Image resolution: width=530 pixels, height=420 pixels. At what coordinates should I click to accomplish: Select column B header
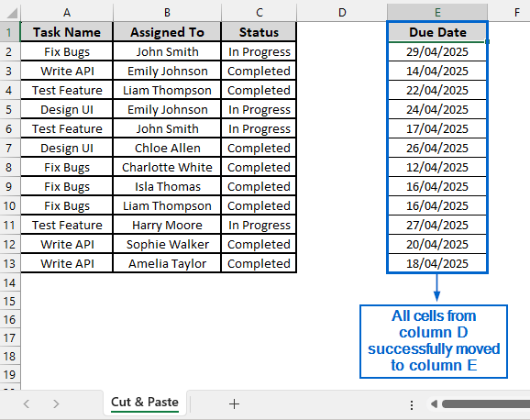(167, 13)
